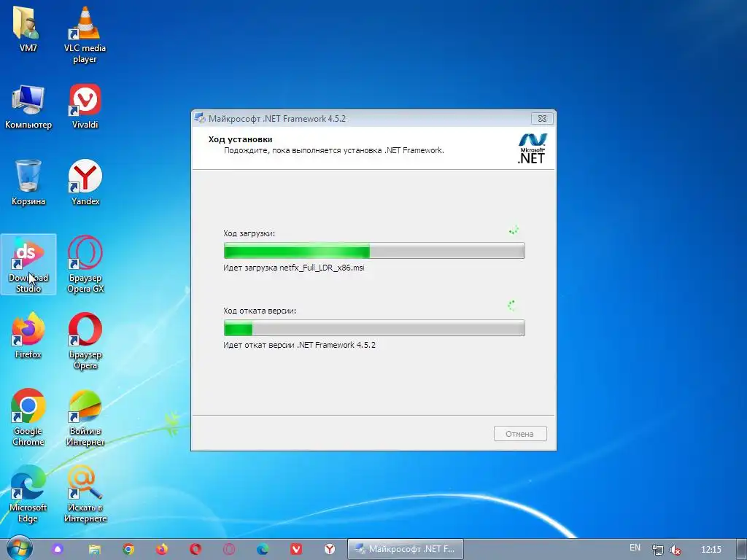
Task: Click the purple round taskbar icon
Action: pos(58,549)
